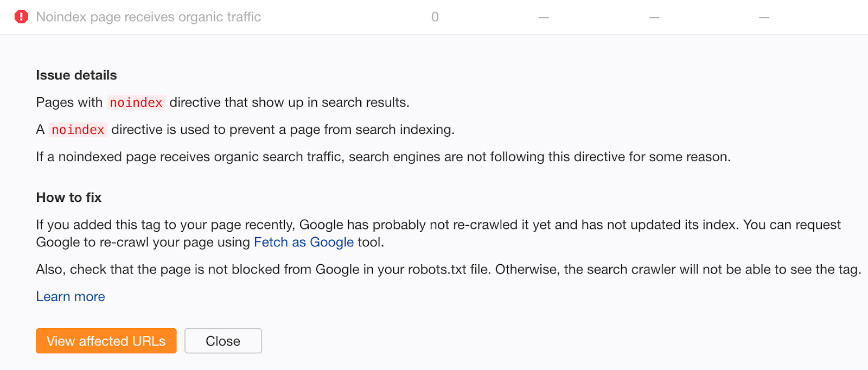The height and width of the screenshot is (370, 868).
Task: Click the How to fix heading
Action: point(69,197)
